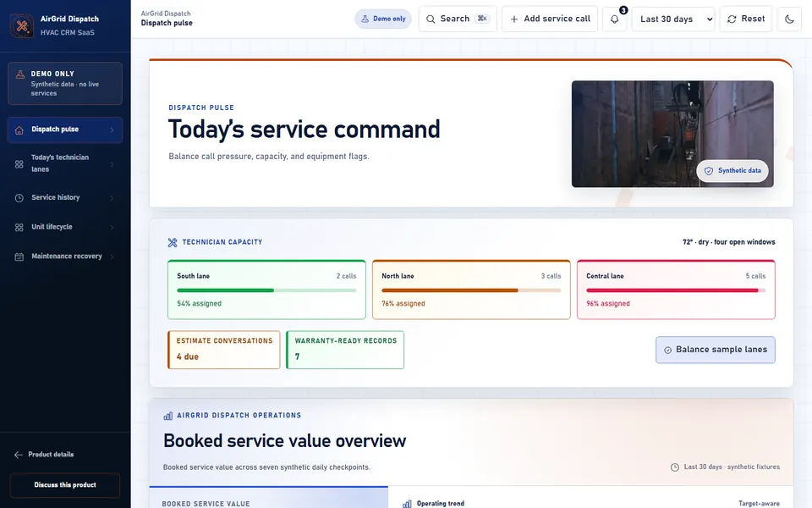Click the chart icon beside AirGrid Dispatch Operations

tap(167, 416)
